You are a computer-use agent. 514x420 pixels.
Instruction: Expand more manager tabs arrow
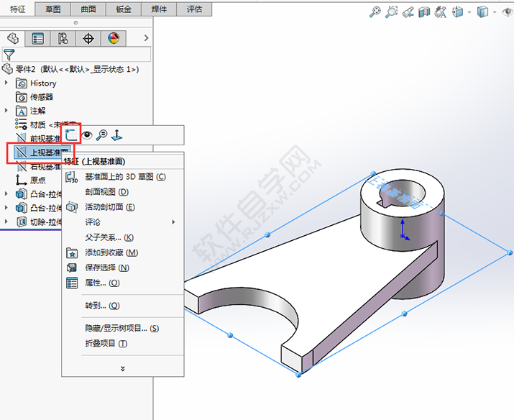(x=146, y=38)
